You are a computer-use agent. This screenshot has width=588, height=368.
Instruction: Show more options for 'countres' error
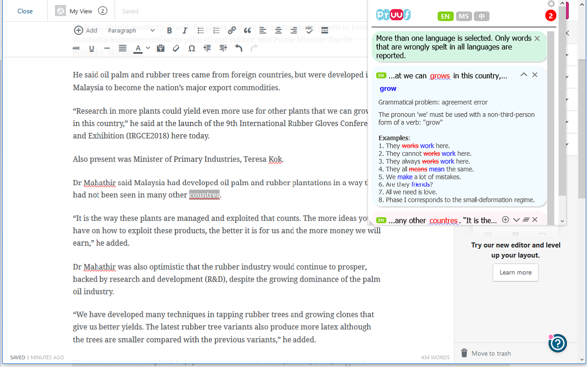click(526, 220)
